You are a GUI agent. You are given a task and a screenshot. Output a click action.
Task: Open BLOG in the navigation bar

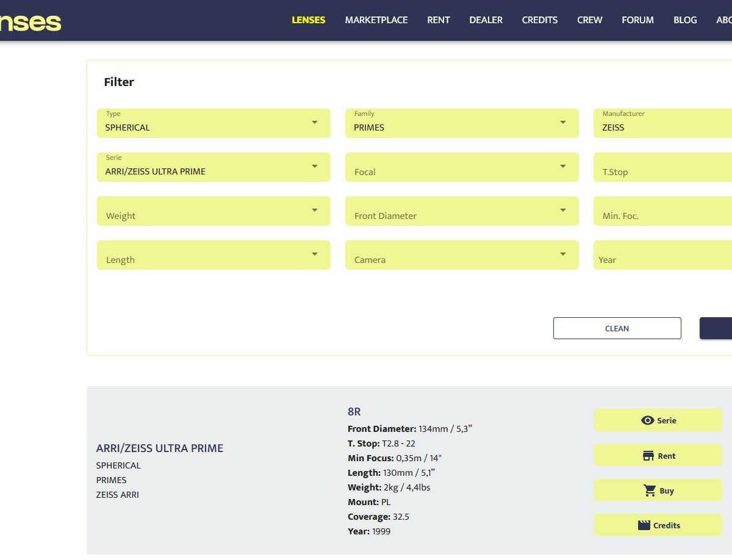click(x=685, y=20)
